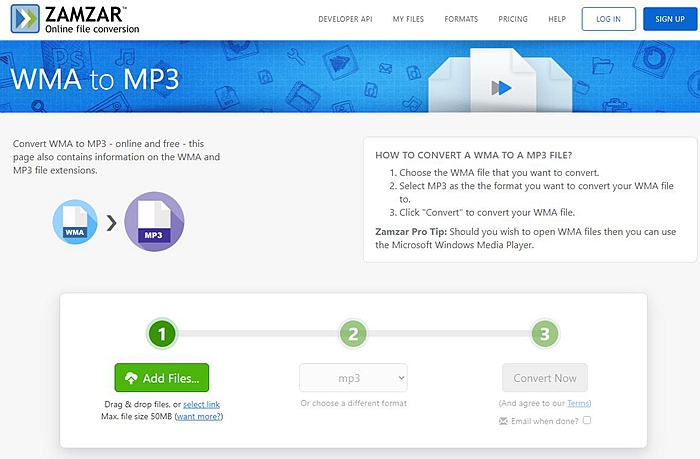Open the Developer API menu item
Image resolution: width=700 pixels, height=459 pixels.
pos(345,19)
